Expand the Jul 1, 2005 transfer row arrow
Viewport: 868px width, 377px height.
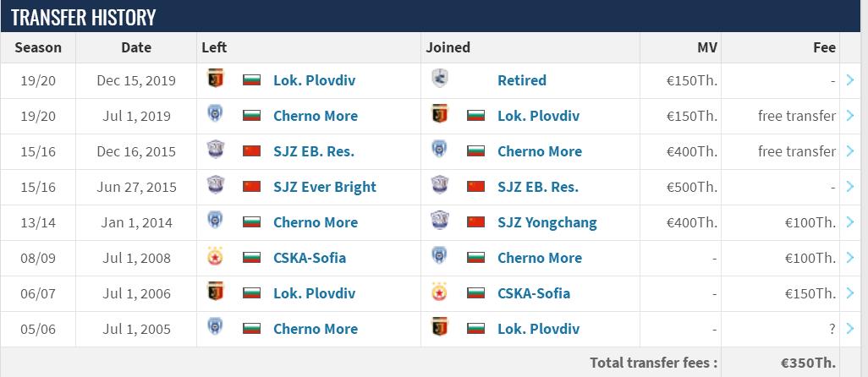click(x=850, y=329)
